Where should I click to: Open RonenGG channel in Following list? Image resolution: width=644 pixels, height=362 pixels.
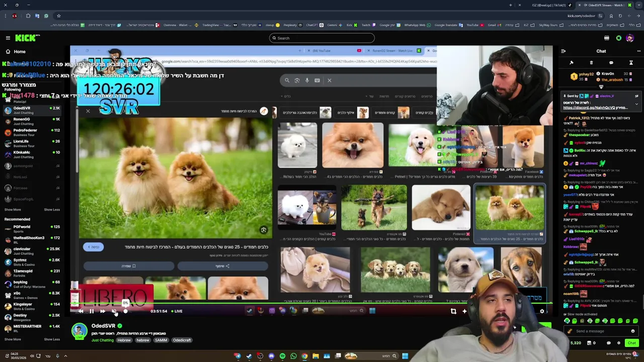coord(31,121)
